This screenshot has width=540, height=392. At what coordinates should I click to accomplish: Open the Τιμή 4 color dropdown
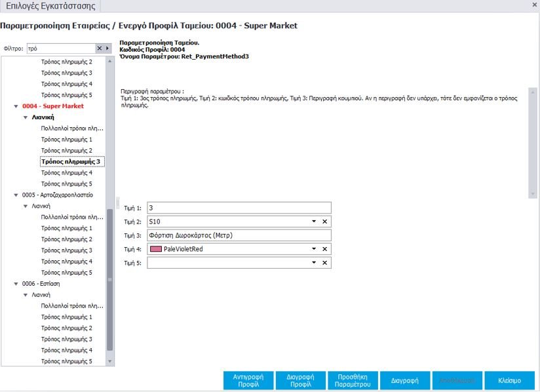(314, 249)
